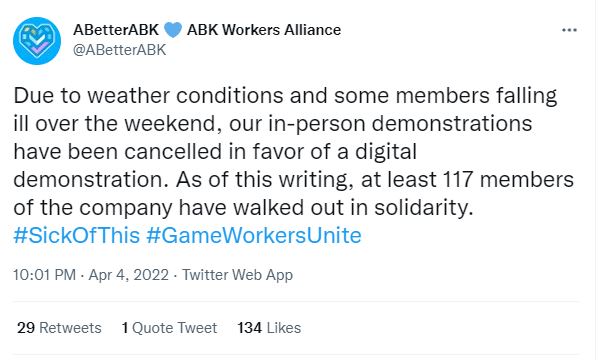The height and width of the screenshot is (360, 604).
Task: Click the phrase digital demonstration in tweet
Action: coord(215,166)
